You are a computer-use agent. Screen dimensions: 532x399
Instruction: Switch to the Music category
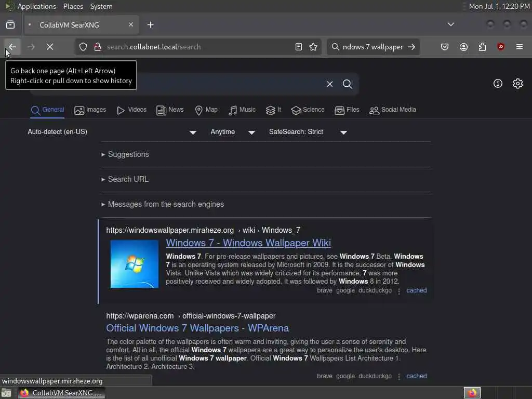[242, 110]
